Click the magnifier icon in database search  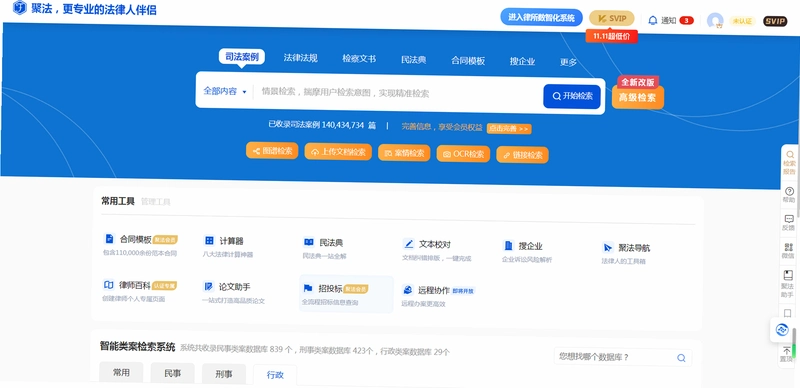pos(681,358)
